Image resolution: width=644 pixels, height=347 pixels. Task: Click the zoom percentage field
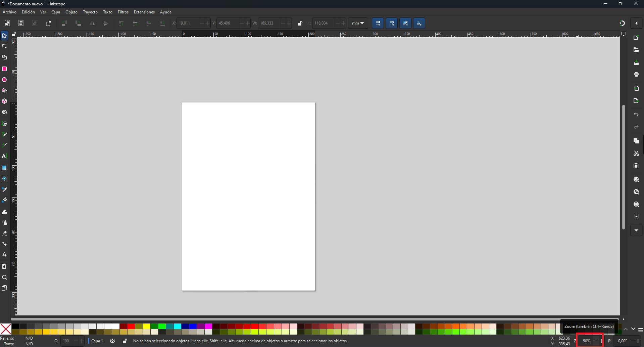pyautogui.click(x=587, y=341)
